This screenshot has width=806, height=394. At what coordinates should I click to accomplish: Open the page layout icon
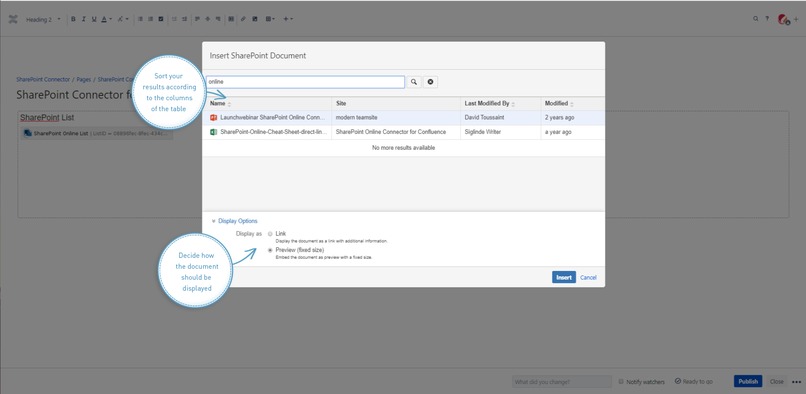pos(231,19)
